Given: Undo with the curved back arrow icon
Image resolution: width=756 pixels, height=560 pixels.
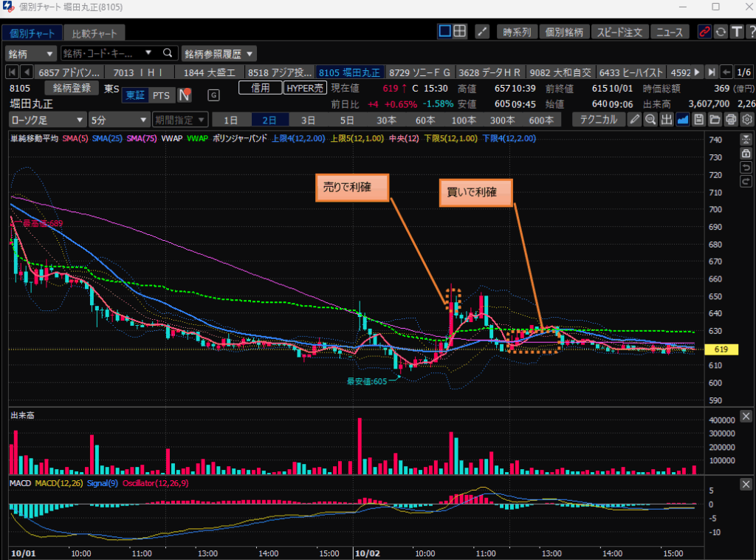Looking at the screenshot, I should [746, 167].
